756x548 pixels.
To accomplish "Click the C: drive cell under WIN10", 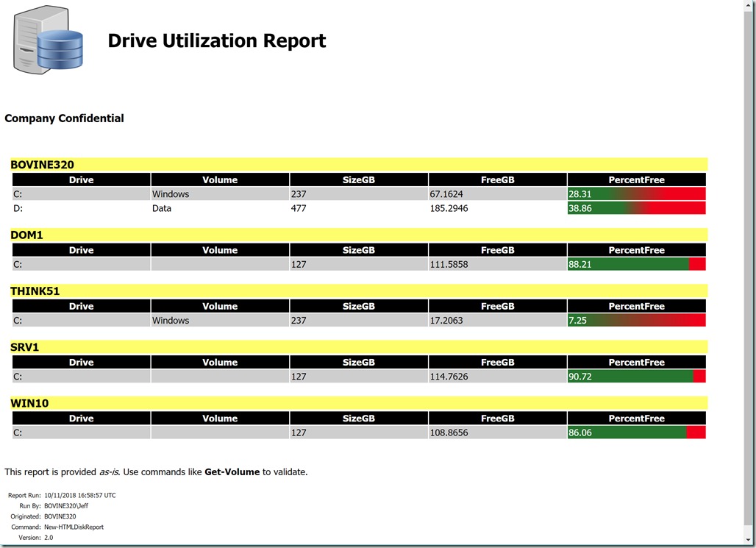I will tap(81, 433).
